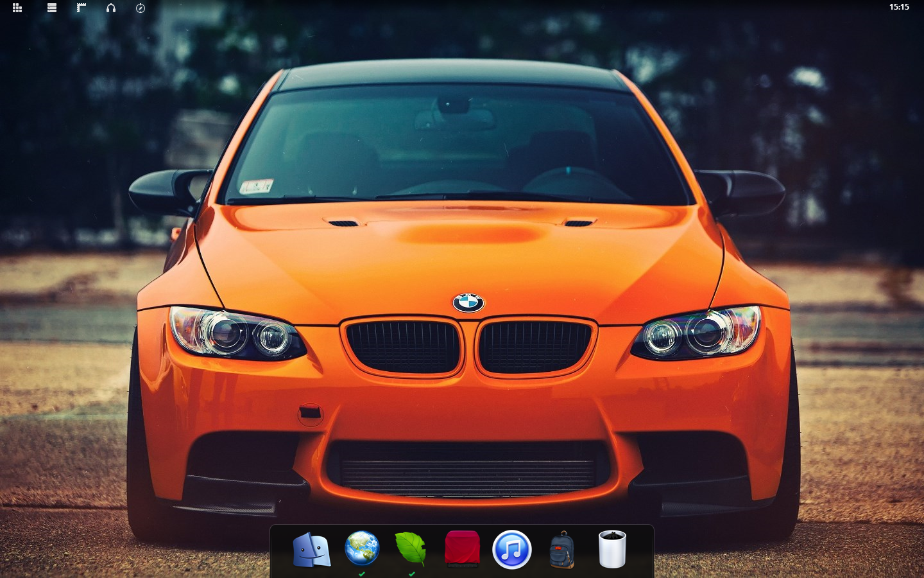Open the clock showing 15:15

[899, 7]
